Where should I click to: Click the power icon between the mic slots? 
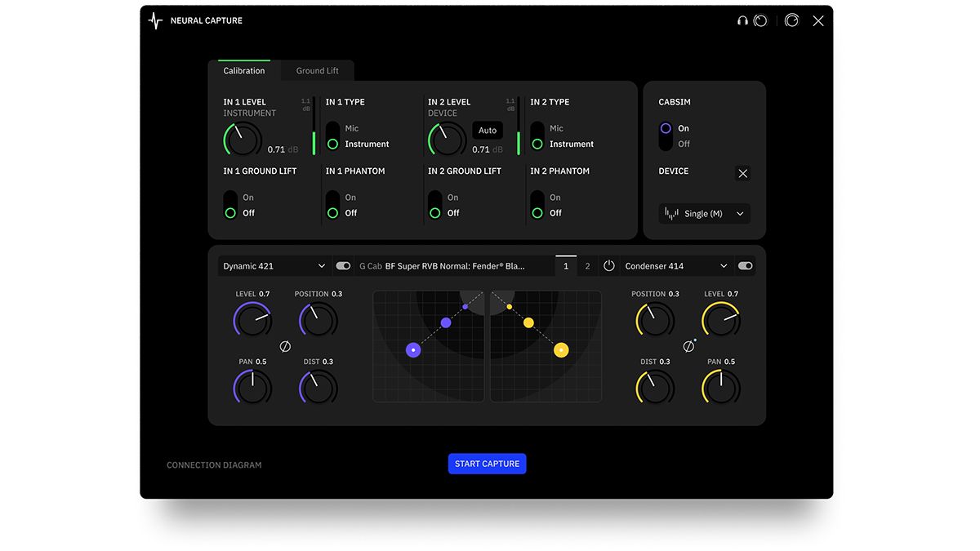pyautogui.click(x=609, y=265)
